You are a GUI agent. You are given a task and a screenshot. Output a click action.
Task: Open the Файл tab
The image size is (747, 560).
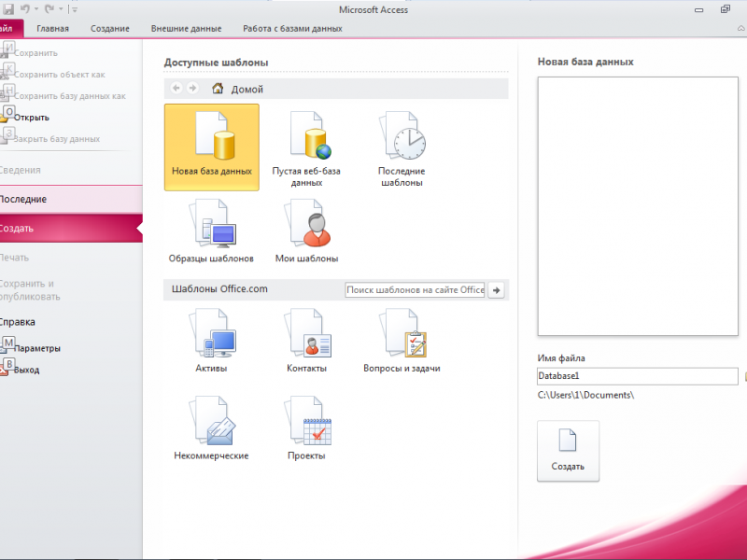(10, 29)
